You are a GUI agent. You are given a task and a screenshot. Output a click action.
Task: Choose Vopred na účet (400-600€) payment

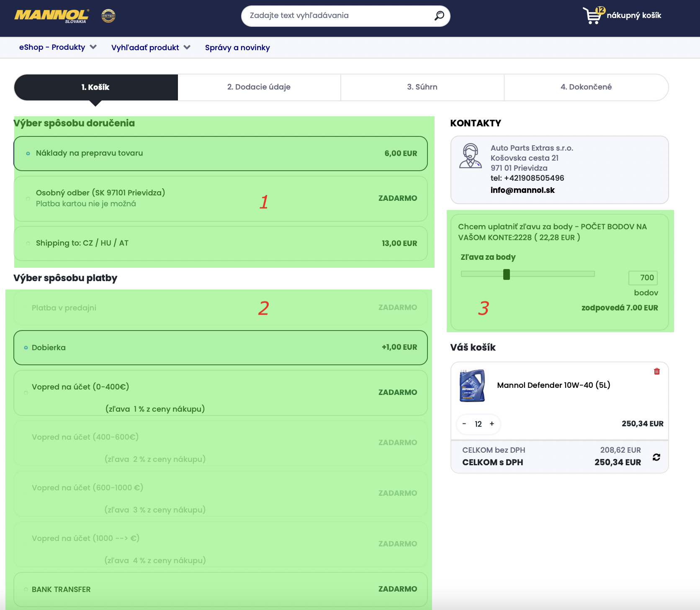pyautogui.click(x=221, y=443)
